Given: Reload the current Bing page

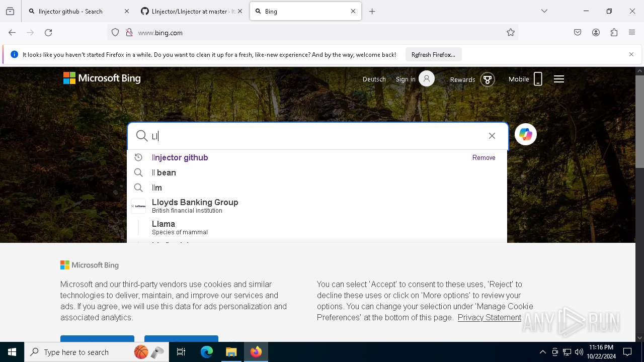Looking at the screenshot, I should tap(48, 33).
